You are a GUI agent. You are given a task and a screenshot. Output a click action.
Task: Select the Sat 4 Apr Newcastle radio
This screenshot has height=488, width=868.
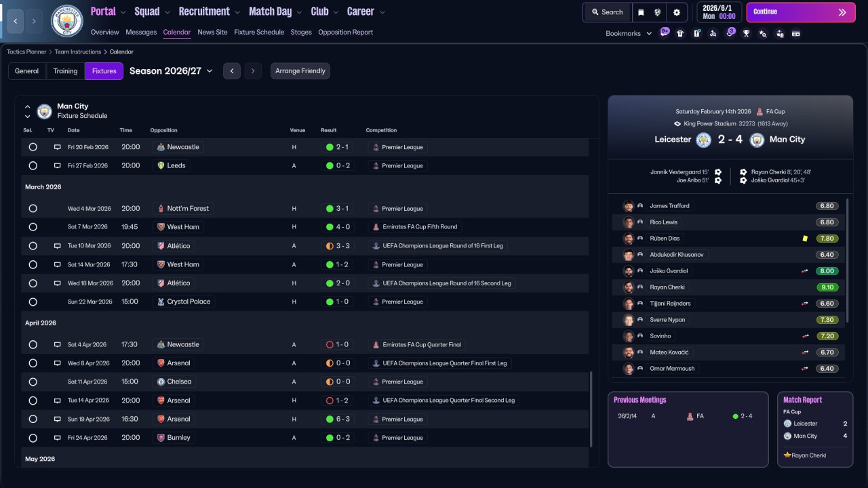33,345
